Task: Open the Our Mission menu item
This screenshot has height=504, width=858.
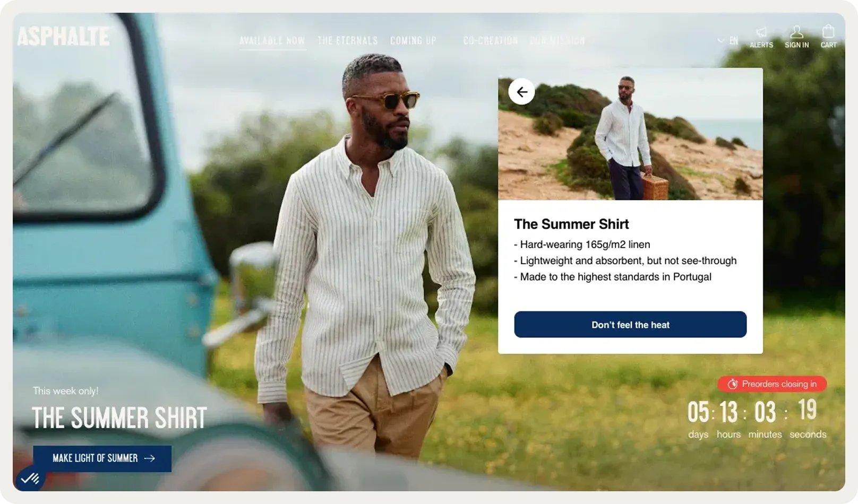Action: [x=557, y=41]
